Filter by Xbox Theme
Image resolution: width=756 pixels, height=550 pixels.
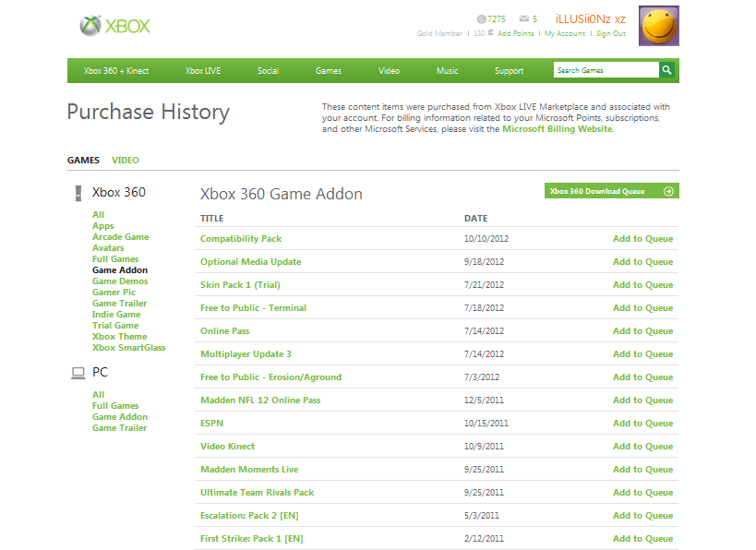pyautogui.click(x=120, y=337)
